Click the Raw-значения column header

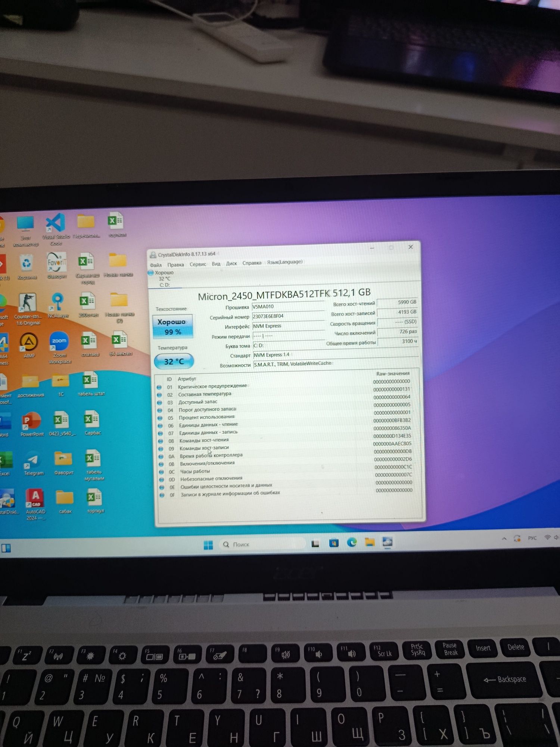coord(393,373)
